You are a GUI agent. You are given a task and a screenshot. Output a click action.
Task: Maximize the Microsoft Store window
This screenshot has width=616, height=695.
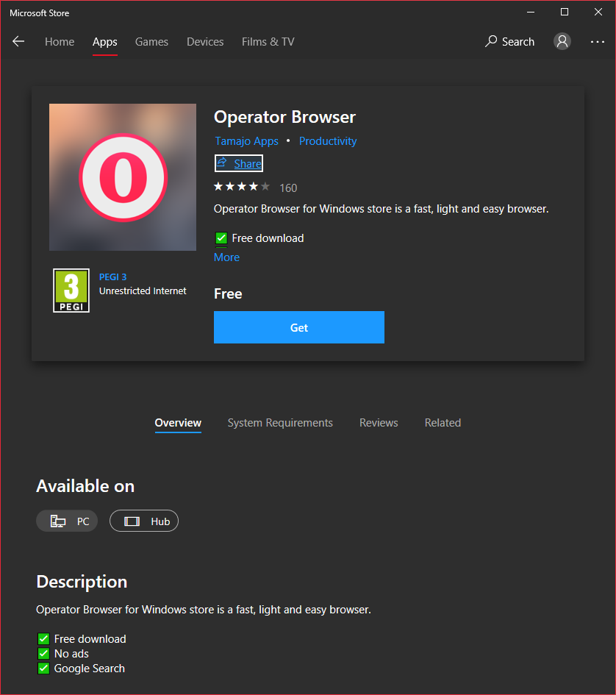pyautogui.click(x=564, y=13)
